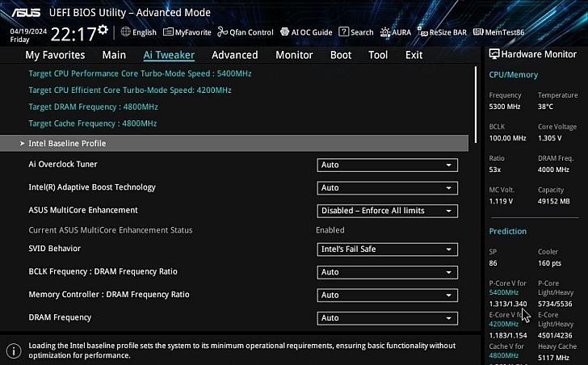Open Intel Adaptive Boost Technology dropdown
This screenshot has width=588, height=365.
click(x=387, y=187)
